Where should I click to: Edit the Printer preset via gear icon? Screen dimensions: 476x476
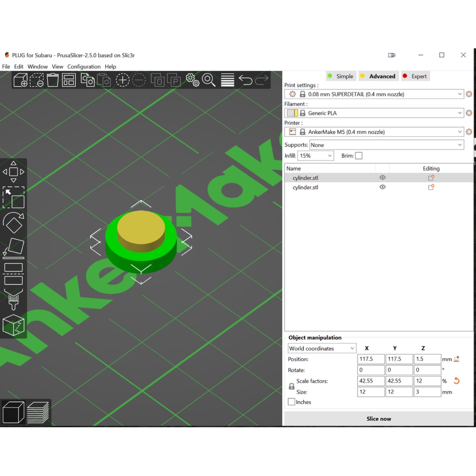tap(469, 132)
